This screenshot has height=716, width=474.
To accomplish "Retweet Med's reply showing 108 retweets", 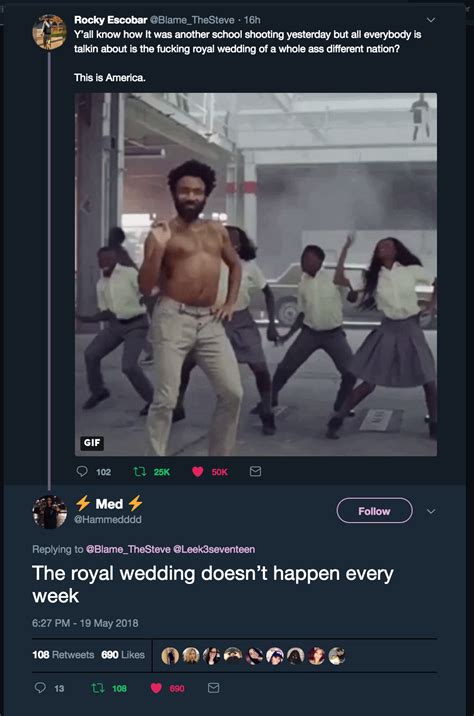I will pyautogui.click(x=98, y=687).
